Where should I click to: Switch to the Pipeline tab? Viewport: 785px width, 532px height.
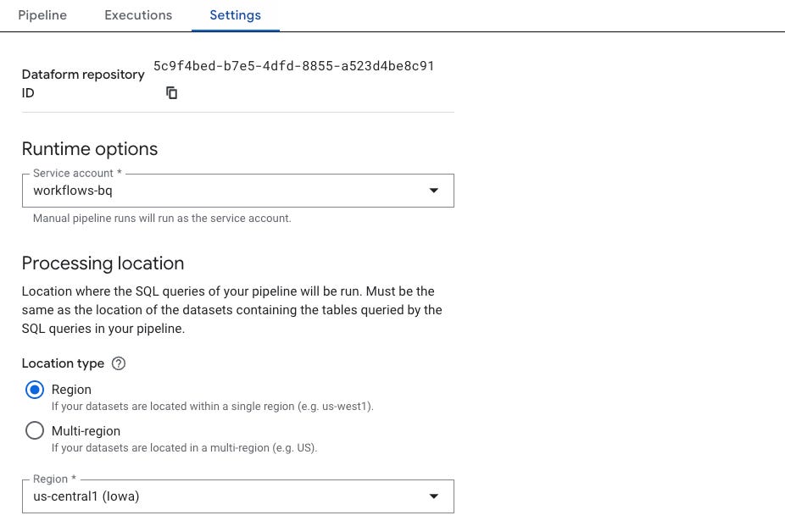42,15
